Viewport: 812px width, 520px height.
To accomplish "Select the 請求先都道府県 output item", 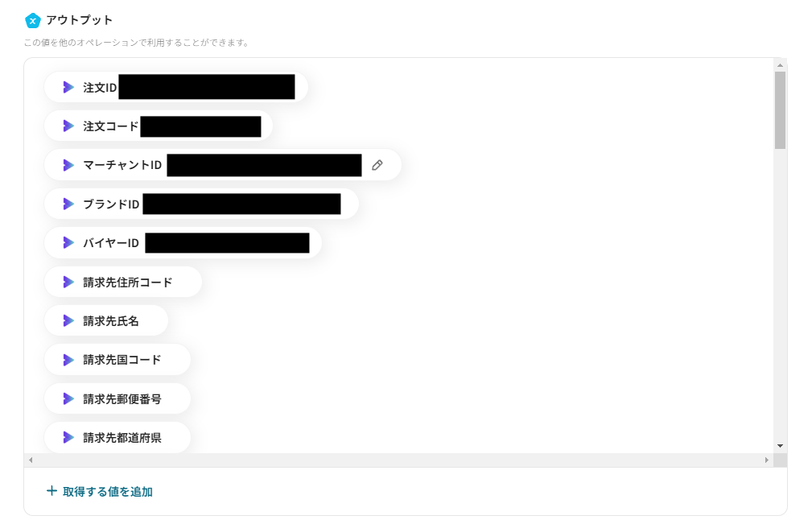I will [x=117, y=438].
